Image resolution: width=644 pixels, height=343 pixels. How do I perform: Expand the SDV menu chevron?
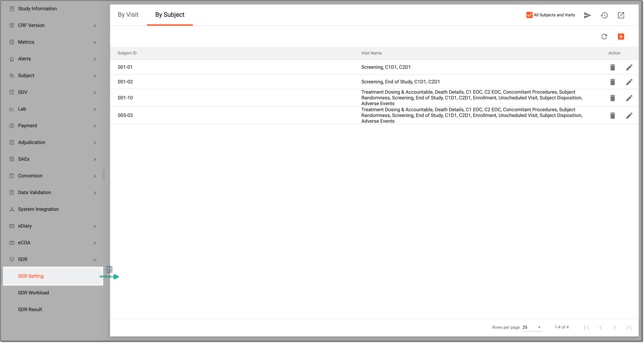coord(95,92)
